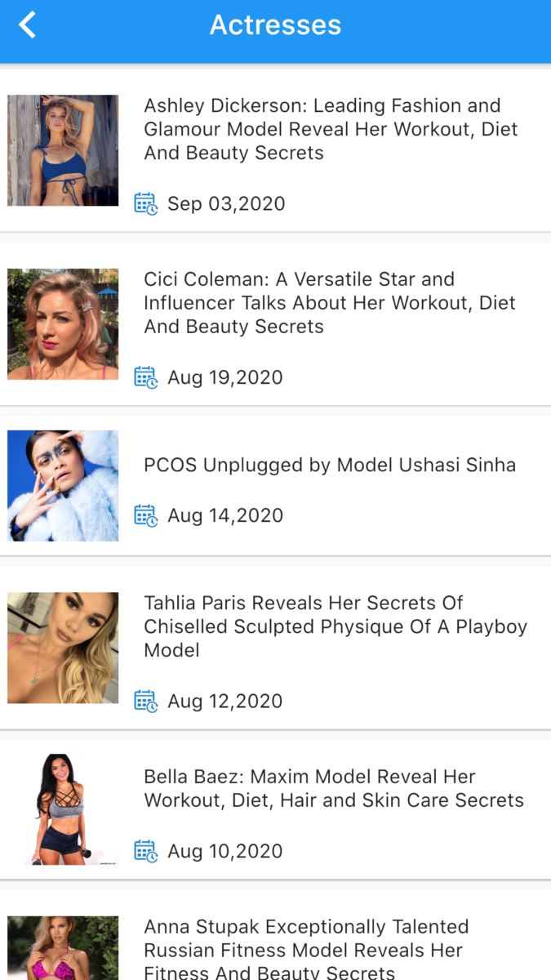Open Bella Baez Maxim Model headline
This screenshot has width=551, height=980.
click(x=333, y=788)
